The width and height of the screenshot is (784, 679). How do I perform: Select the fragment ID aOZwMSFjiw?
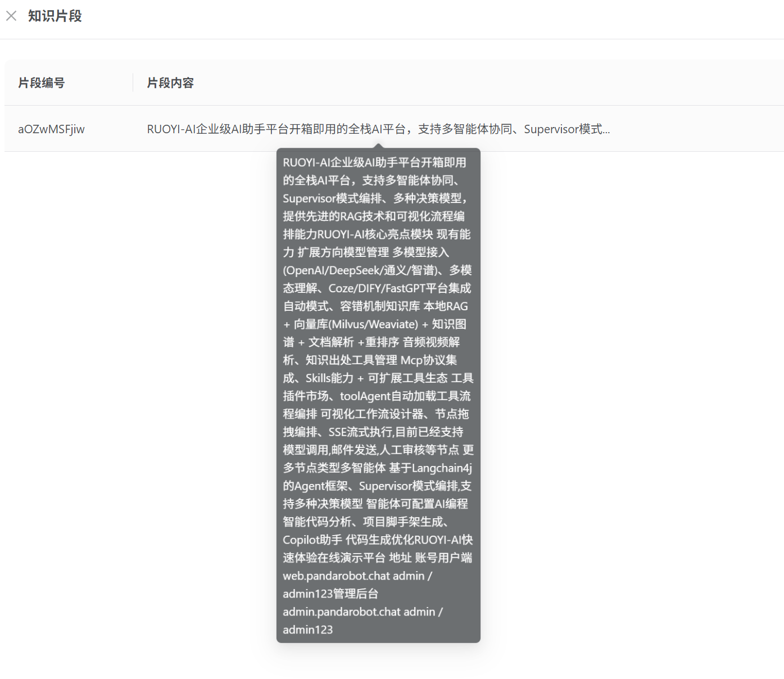[x=51, y=129]
